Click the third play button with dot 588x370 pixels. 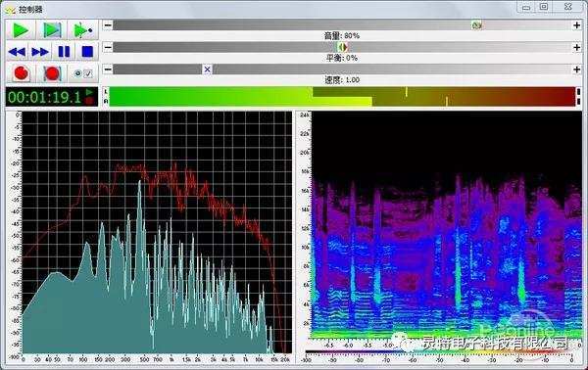pos(83,30)
